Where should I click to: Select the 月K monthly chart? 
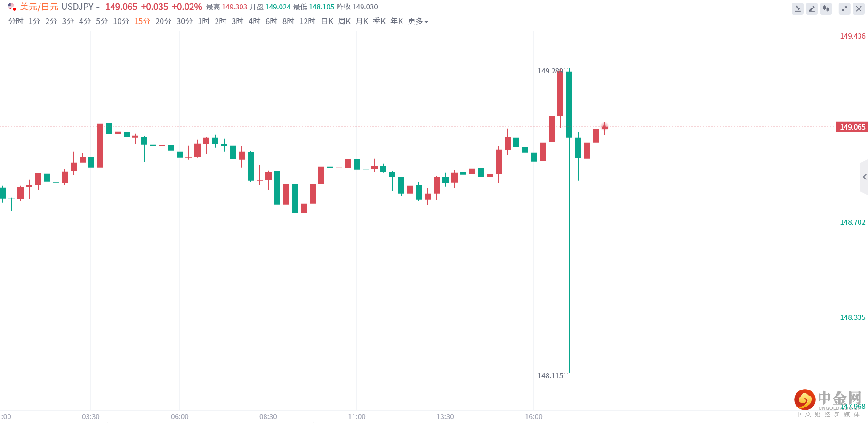coord(362,22)
